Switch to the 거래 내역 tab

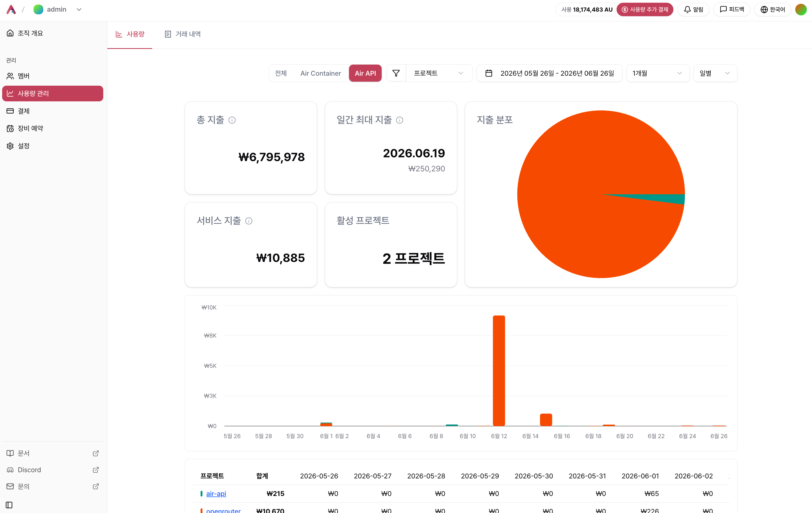[182, 34]
